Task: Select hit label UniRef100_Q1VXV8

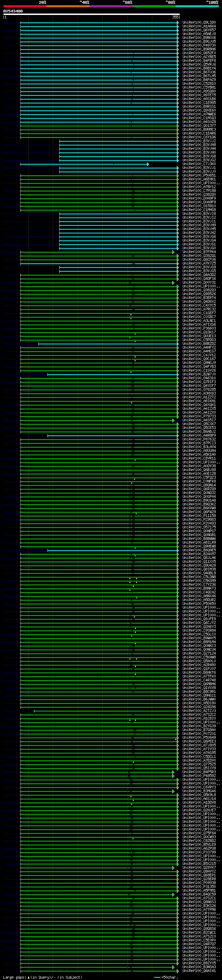Action: (199, 687)
